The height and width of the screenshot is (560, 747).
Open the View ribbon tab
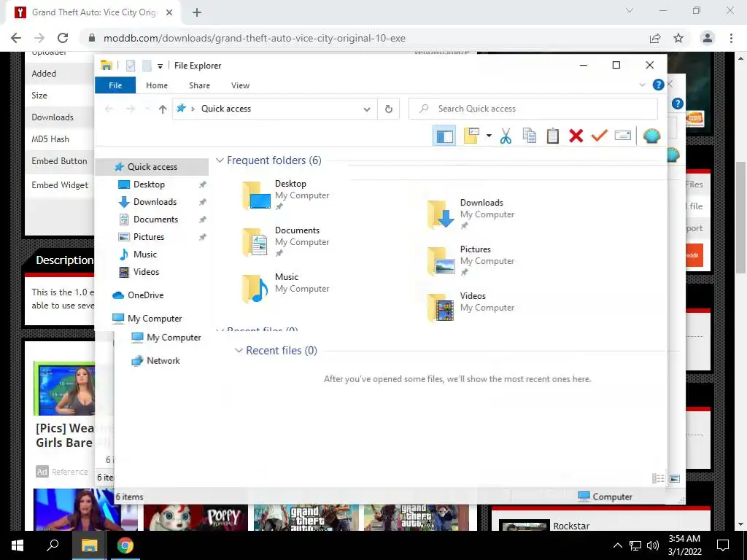click(240, 85)
